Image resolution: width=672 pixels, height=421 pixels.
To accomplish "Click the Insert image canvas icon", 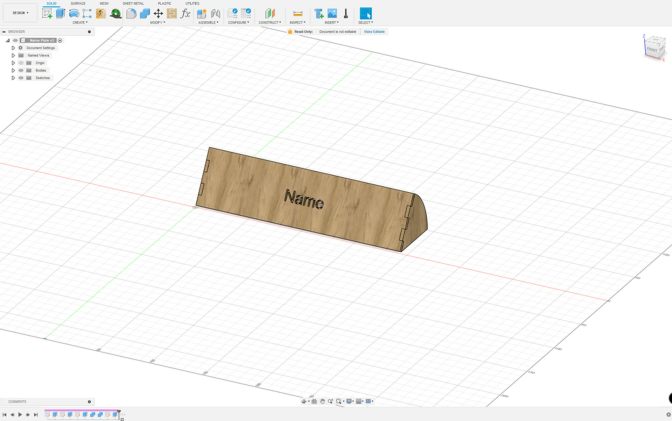I will coord(332,13).
